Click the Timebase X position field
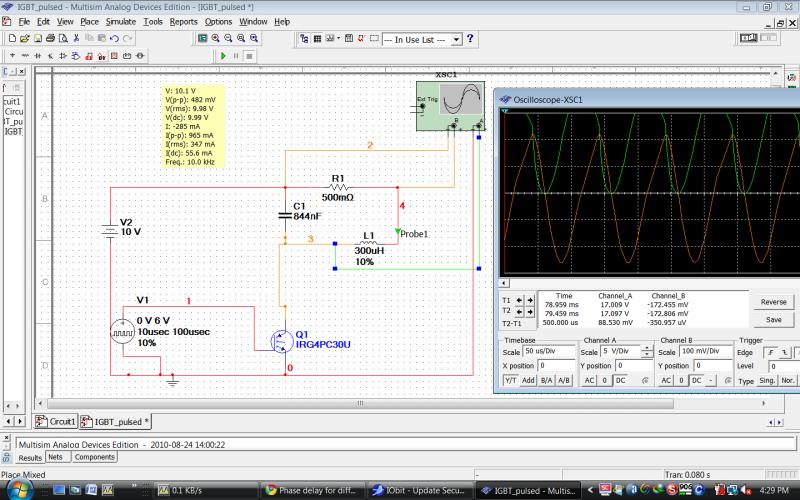This screenshot has width=800, height=500. 555,366
